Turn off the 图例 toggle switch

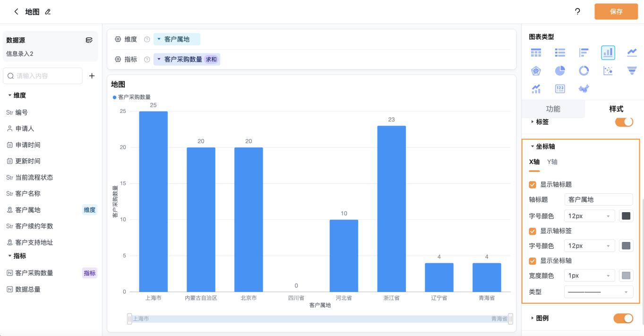(x=623, y=318)
